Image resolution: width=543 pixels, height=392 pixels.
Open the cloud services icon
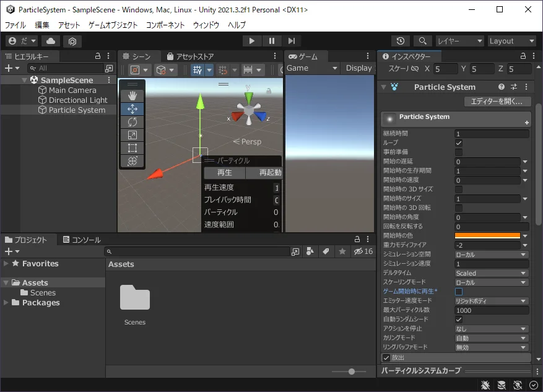tap(51, 41)
